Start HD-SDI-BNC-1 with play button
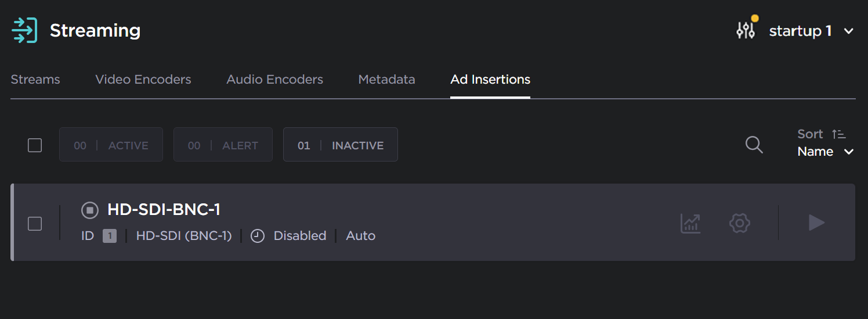Screen dimensions: 868x319 click(x=816, y=223)
